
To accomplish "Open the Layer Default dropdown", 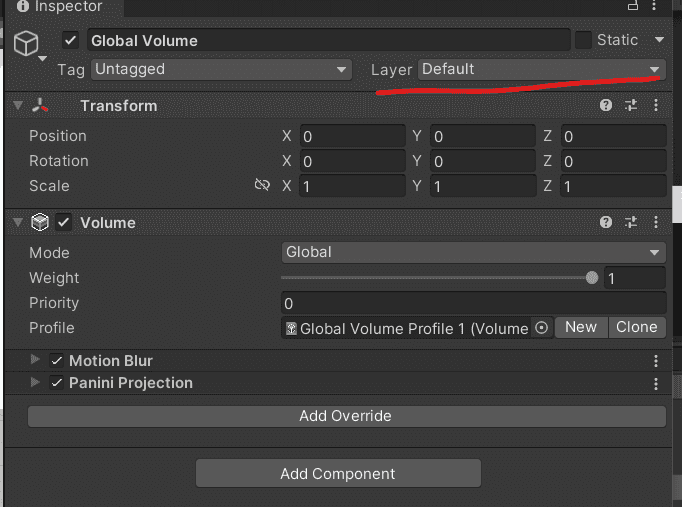I will pyautogui.click(x=542, y=69).
